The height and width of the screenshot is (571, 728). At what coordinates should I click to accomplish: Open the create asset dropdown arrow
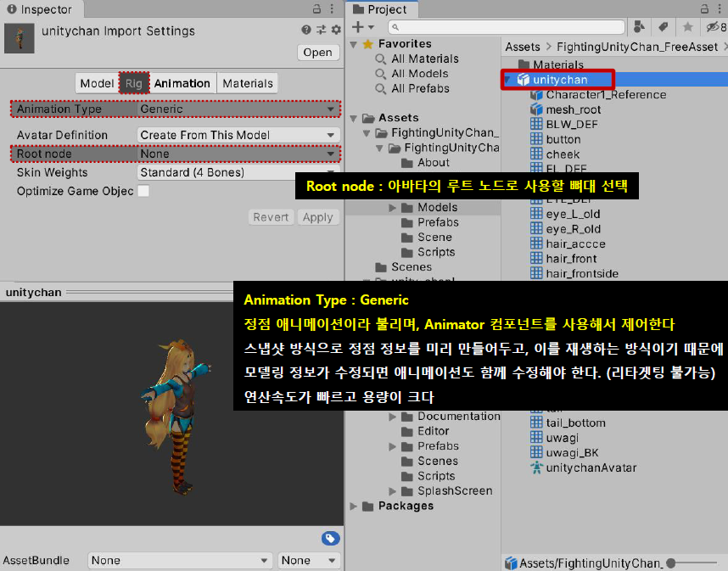click(x=371, y=27)
